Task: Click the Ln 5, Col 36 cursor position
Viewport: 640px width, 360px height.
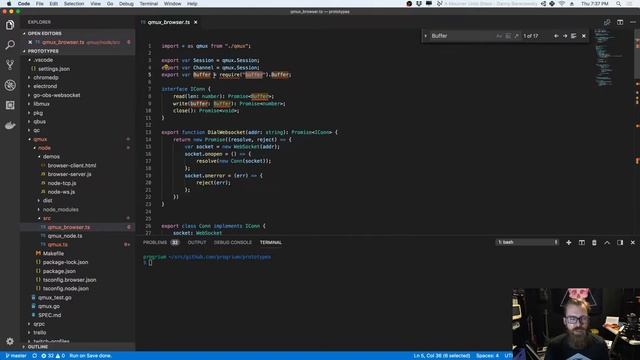Action: pos(442,356)
